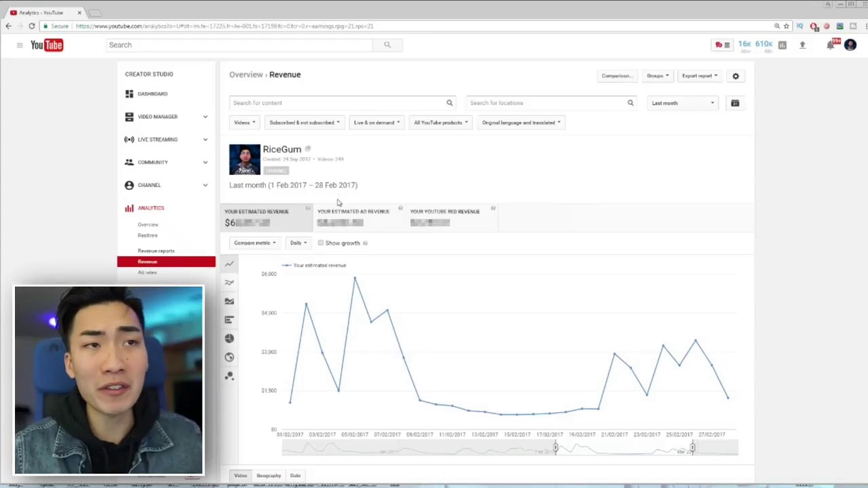This screenshot has height=488, width=868.
Task: Click the Search for content field
Action: tap(342, 103)
